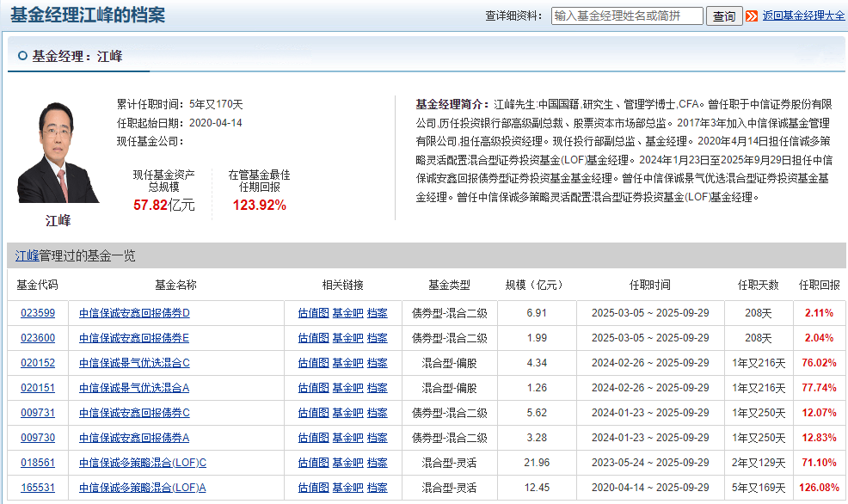Open 估值图 for 中信保诚安鑫回报债券D

(313, 313)
